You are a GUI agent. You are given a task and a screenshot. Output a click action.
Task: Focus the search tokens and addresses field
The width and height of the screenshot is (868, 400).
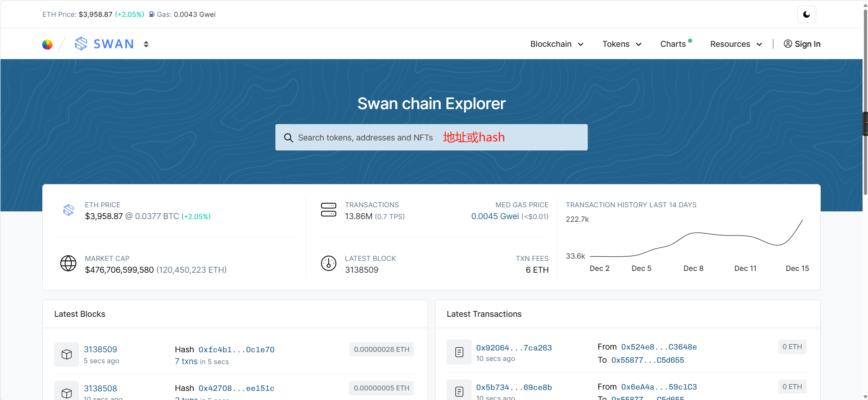click(431, 137)
